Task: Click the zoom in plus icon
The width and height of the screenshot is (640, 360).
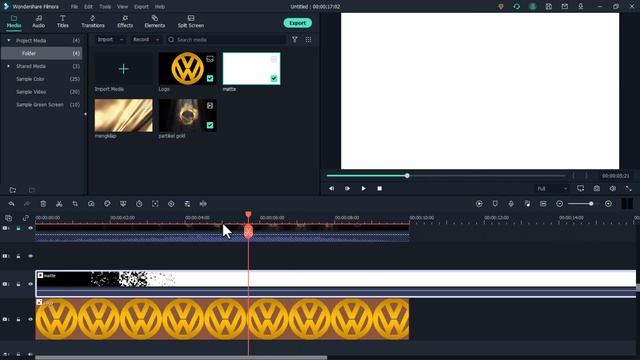Action: [x=608, y=204]
